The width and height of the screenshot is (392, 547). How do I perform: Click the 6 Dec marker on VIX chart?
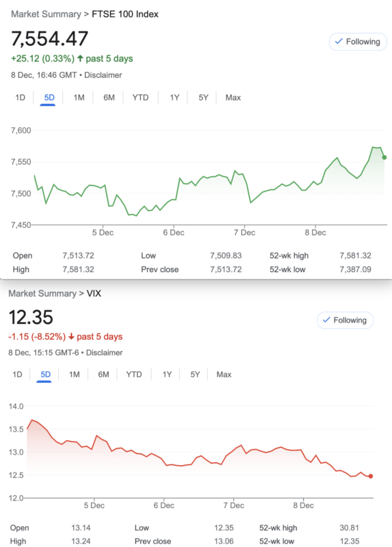click(x=164, y=505)
